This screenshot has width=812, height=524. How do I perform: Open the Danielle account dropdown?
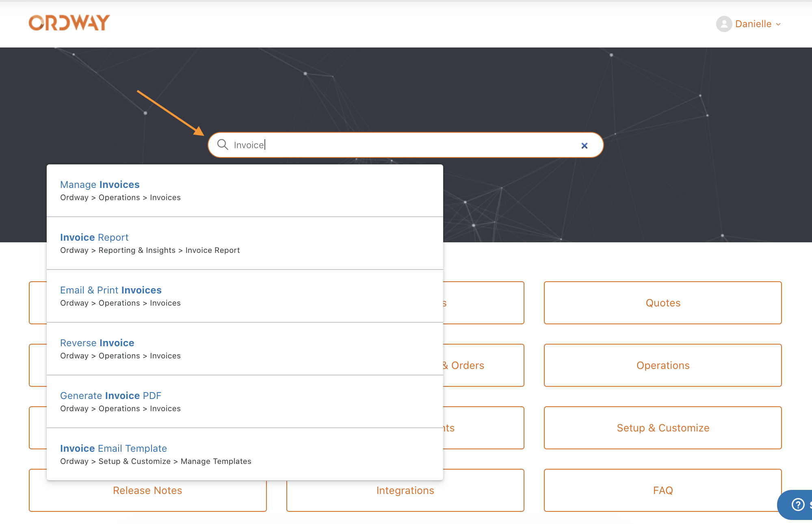tap(758, 24)
